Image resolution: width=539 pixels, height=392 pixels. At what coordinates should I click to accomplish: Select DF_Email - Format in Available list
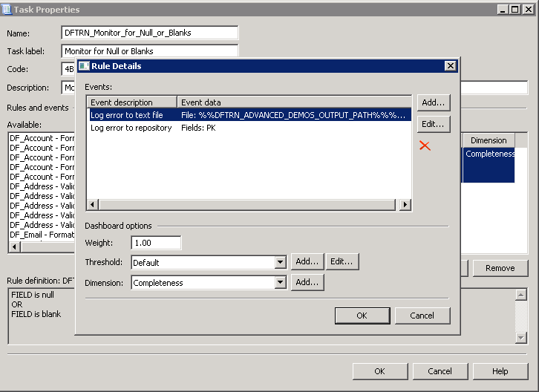pos(42,235)
